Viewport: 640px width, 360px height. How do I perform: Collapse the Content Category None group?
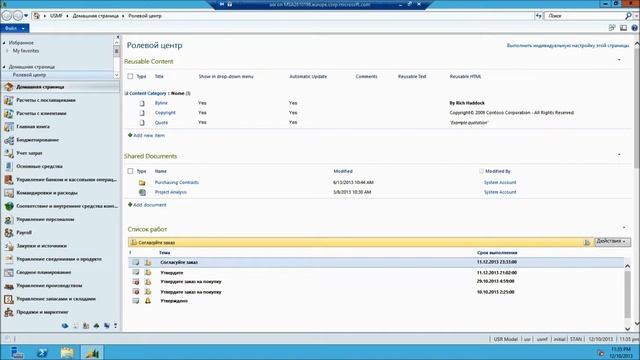[127, 93]
